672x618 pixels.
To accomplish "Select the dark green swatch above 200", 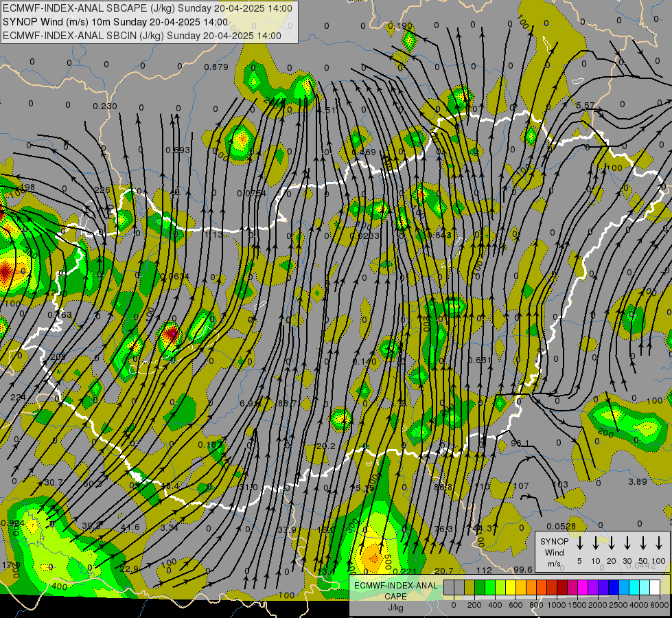I will 480,587.
